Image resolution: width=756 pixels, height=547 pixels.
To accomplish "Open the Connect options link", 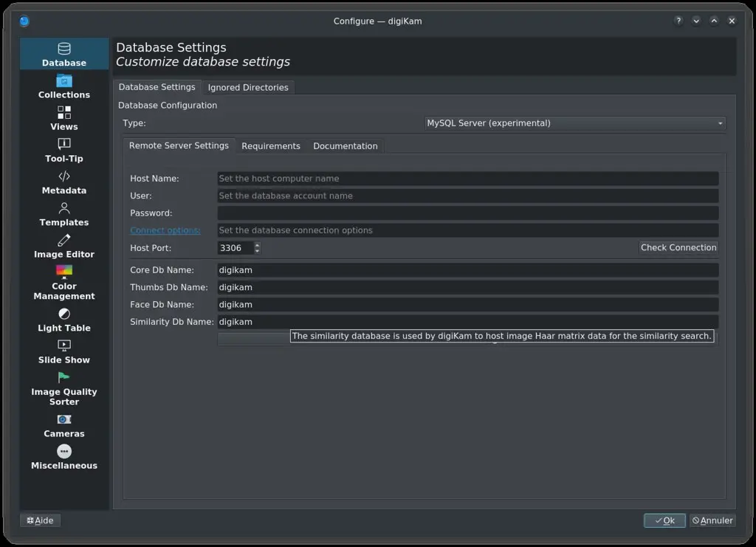I will point(165,230).
